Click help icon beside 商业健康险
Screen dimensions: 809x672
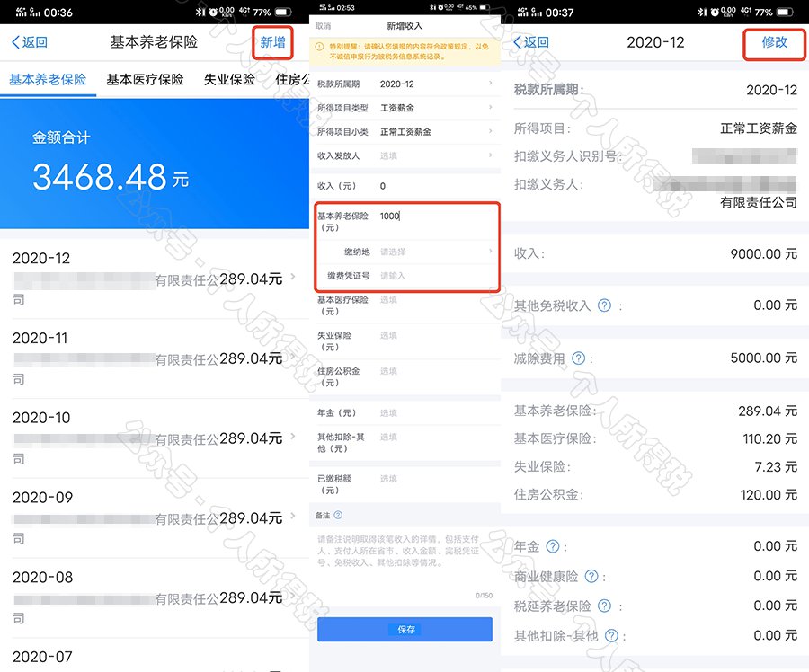(591, 576)
